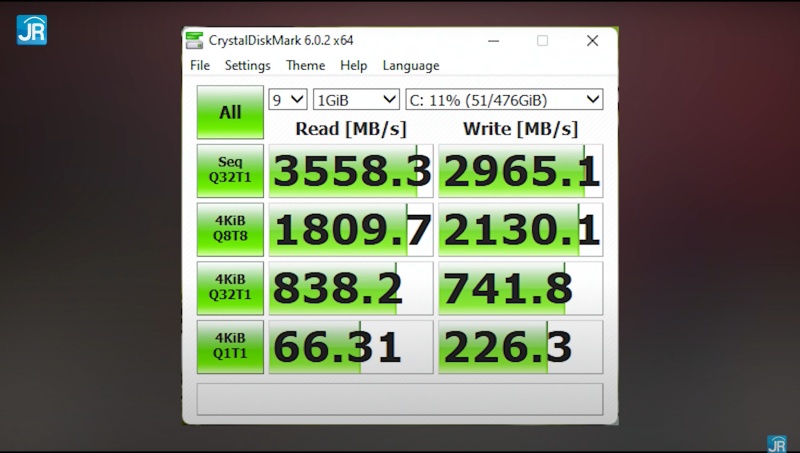Open the Language menu

pos(410,66)
